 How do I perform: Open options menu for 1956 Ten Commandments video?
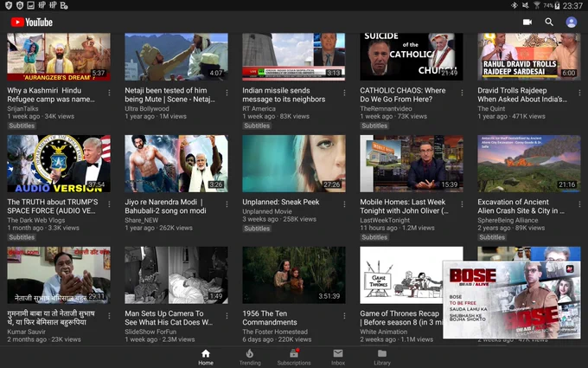coord(344,316)
